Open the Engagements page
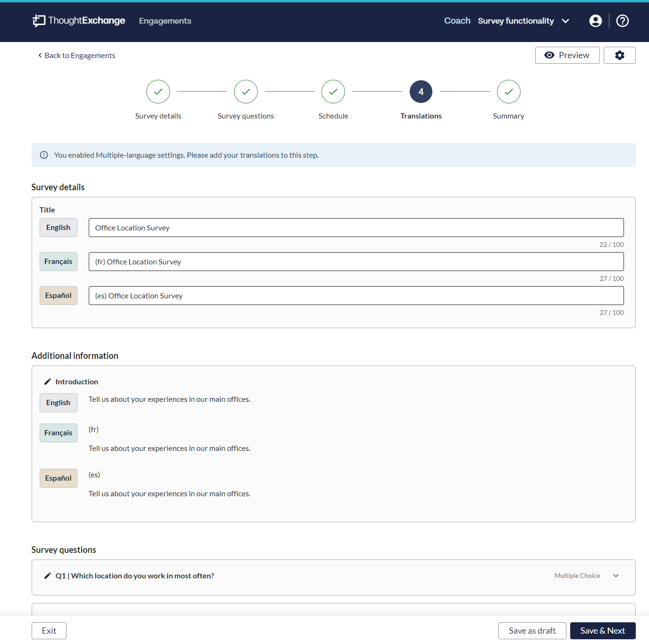 pyautogui.click(x=165, y=21)
